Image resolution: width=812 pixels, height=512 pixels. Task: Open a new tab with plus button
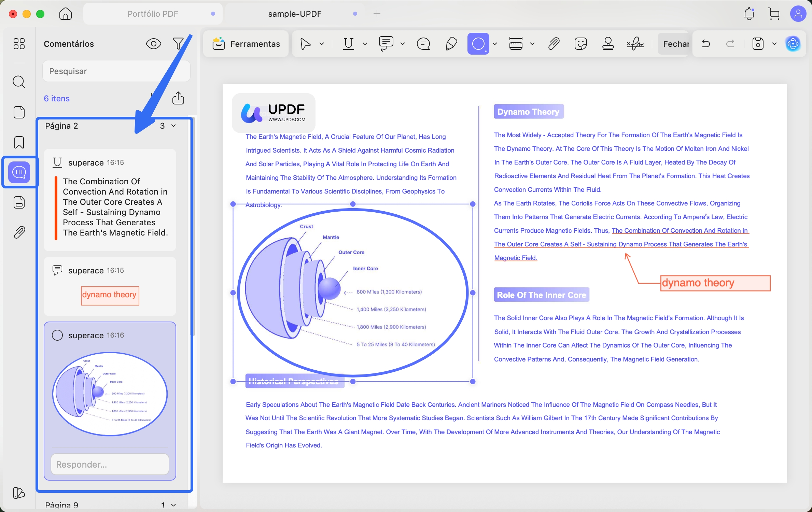[377, 14]
